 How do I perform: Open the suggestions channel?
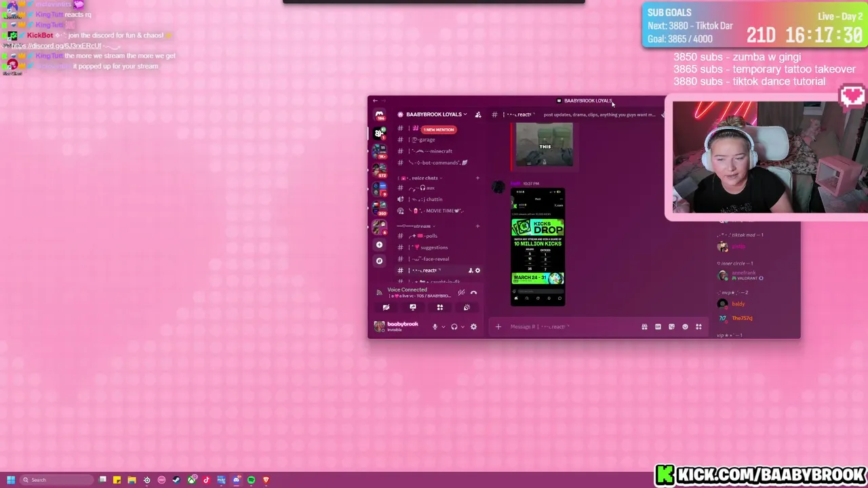437,247
